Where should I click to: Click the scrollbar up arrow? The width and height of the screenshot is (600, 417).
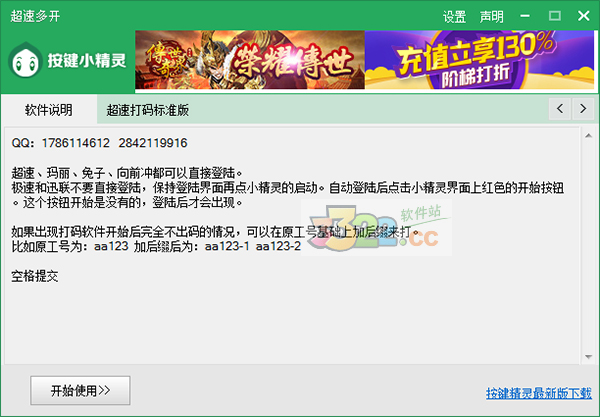(589, 136)
